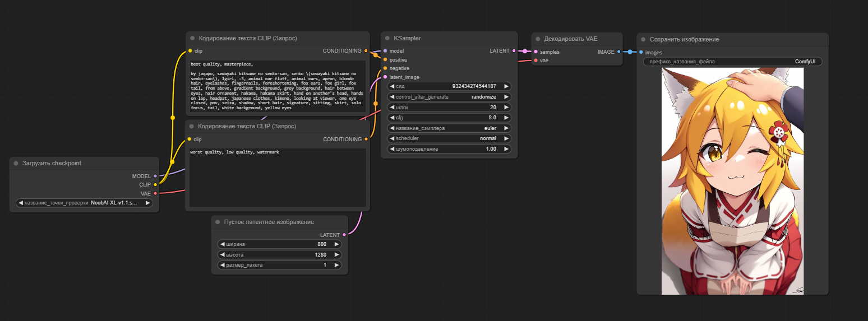Decrease высота height with the left arrow
868x321 pixels.
223,254
